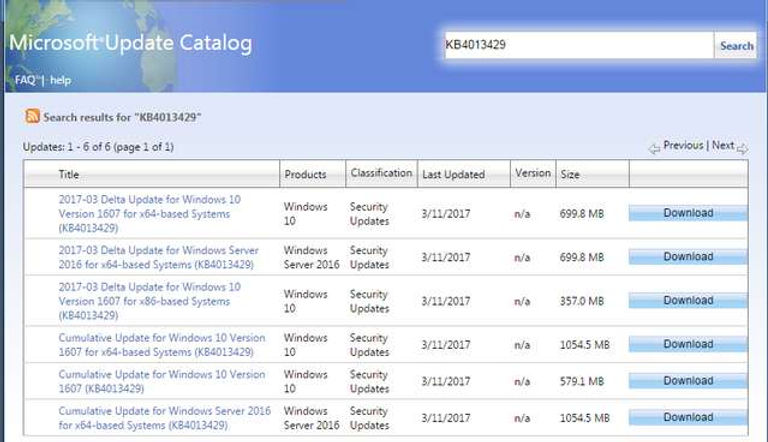
Task: Open Cumulative Update Windows 10 1607 x64 link
Action: pyautogui.click(x=162, y=344)
